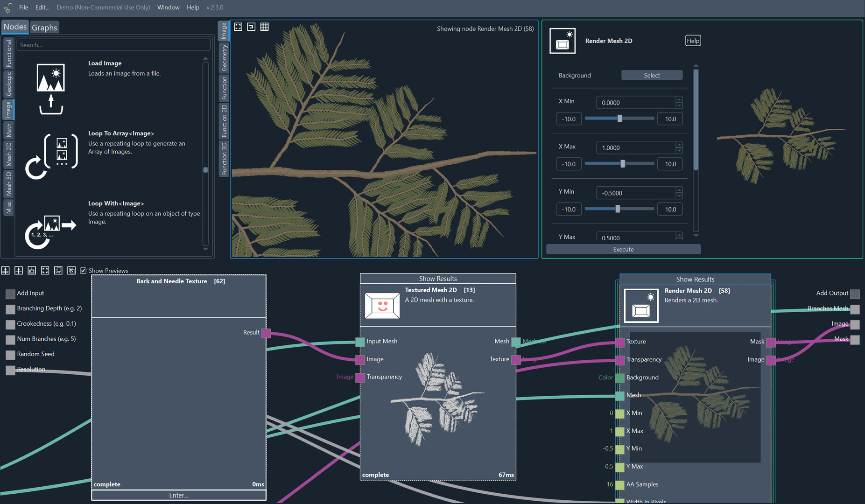Click the Load Image node icon
Viewport: 865px width, 504px height.
50,89
